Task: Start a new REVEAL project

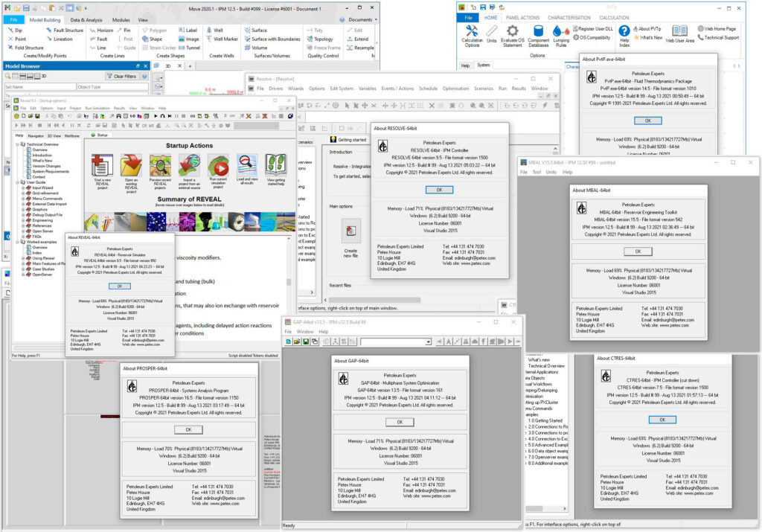Action: point(101,166)
